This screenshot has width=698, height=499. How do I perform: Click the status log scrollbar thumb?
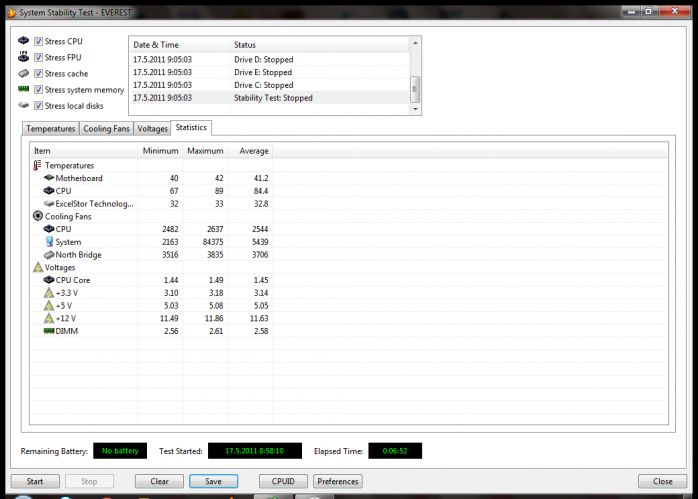414,89
